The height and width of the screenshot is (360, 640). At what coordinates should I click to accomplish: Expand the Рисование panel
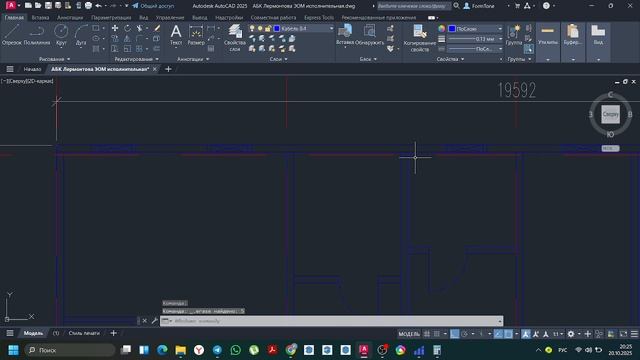(x=55, y=59)
